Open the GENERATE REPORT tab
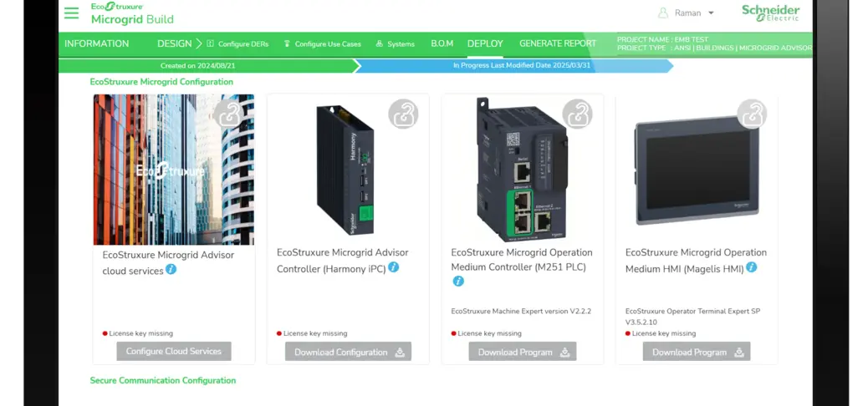The width and height of the screenshot is (868, 406). 558,43
